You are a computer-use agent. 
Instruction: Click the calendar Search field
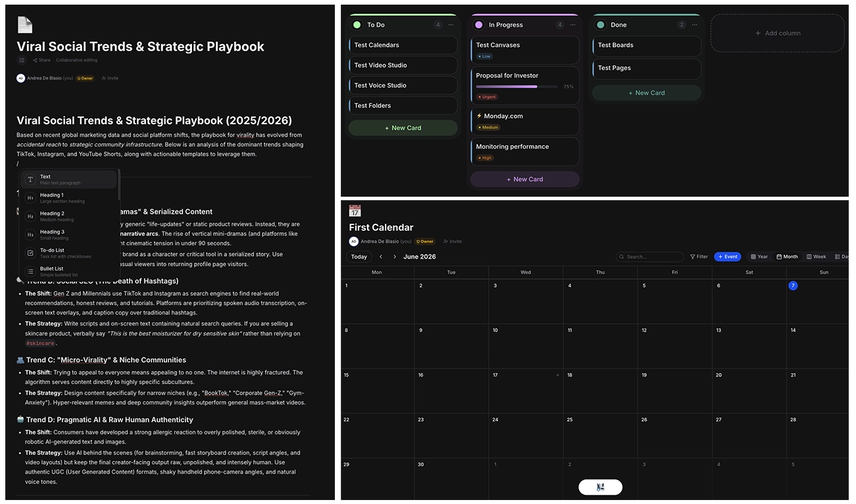(650, 257)
